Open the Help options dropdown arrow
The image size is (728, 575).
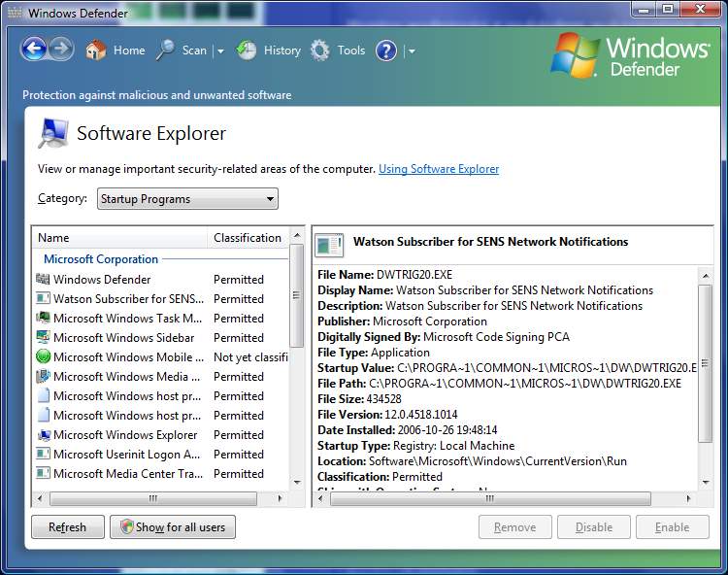(412, 51)
